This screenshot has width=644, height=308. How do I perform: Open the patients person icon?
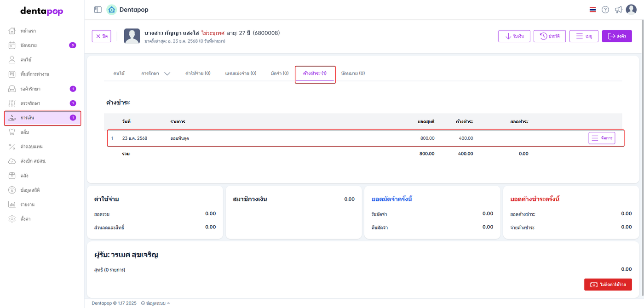[x=12, y=60]
